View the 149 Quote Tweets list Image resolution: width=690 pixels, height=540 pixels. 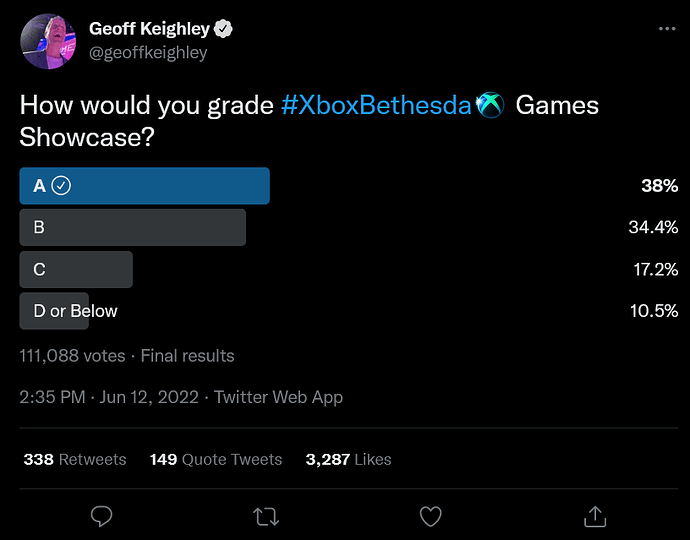click(x=216, y=460)
